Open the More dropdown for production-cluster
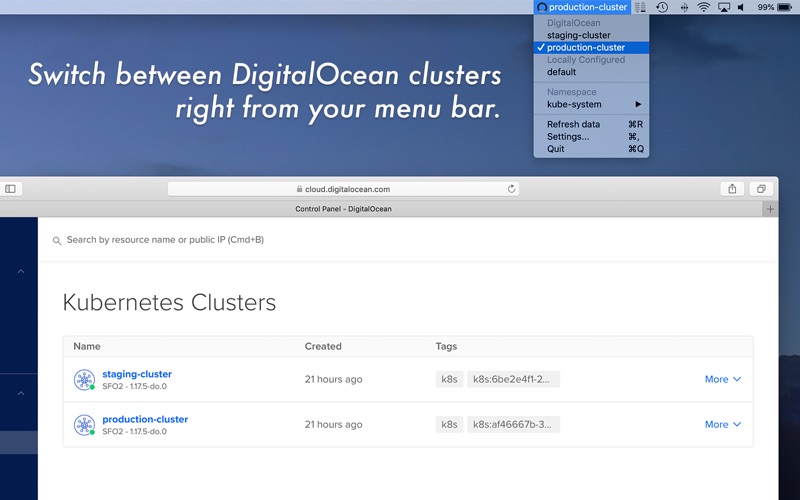The image size is (800, 500). pos(723,424)
